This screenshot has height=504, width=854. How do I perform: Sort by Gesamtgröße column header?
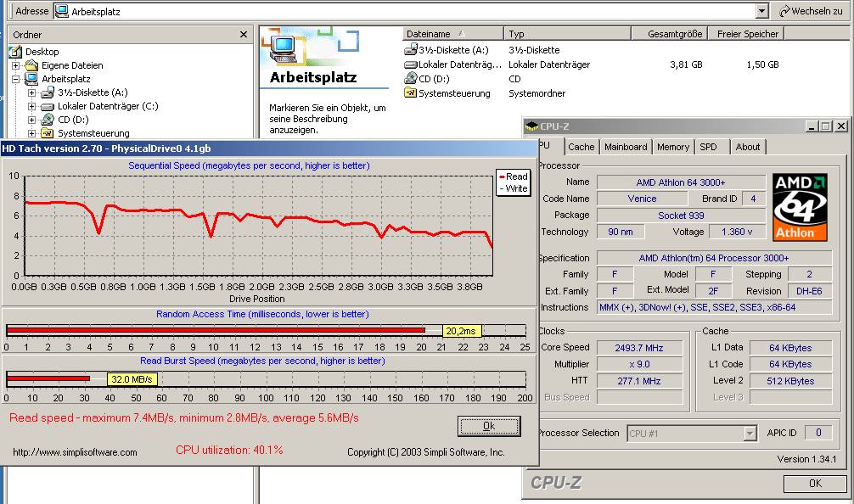click(x=669, y=34)
